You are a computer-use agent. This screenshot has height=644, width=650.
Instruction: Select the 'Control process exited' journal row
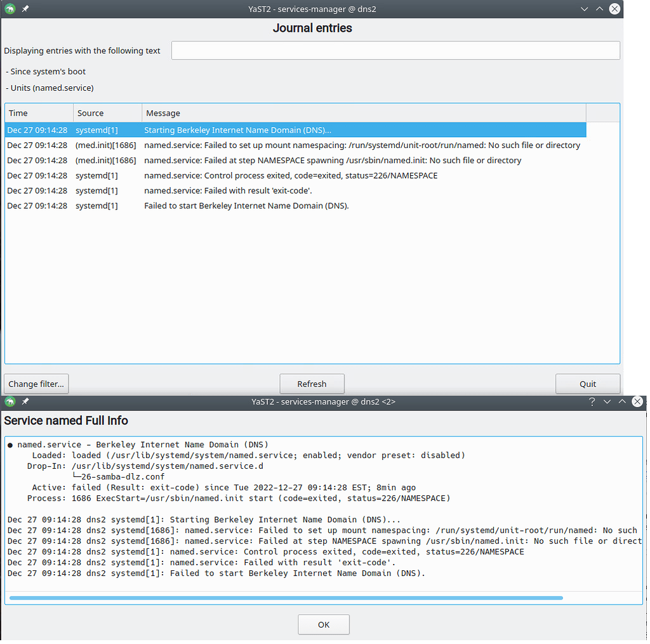(290, 175)
